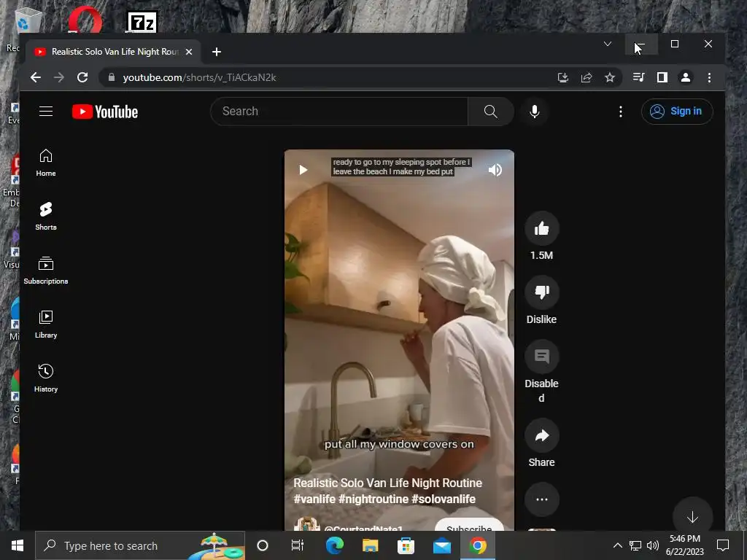Open the YouTube guide hamburger menu
747x560 pixels.
[46, 112]
